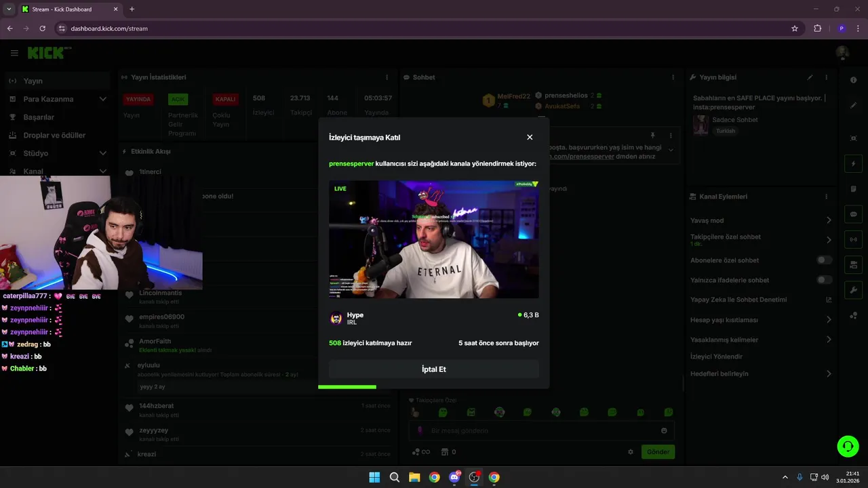
Task: Open the pinned message three-dot menu
Action: pos(671,136)
